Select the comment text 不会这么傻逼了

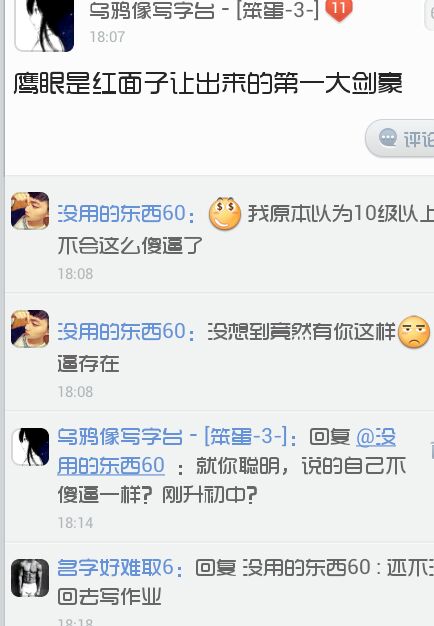130,245
